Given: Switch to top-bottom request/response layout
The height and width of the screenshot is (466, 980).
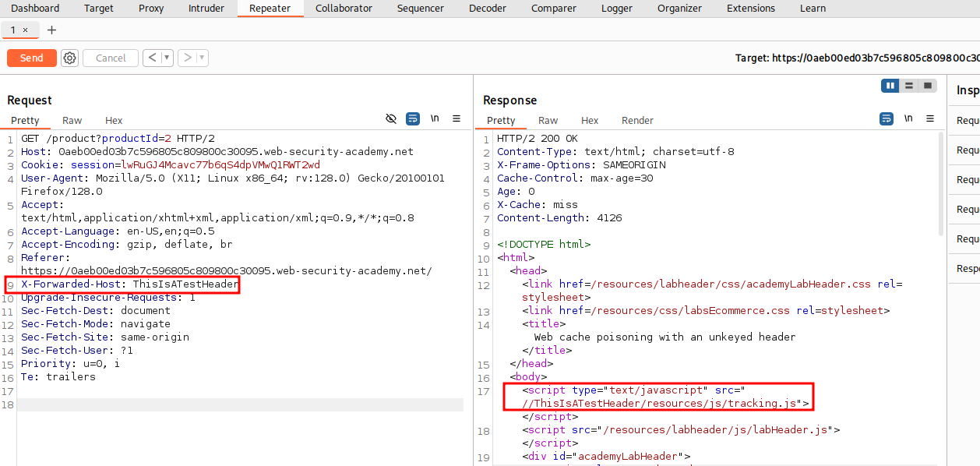Looking at the screenshot, I should point(908,86).
